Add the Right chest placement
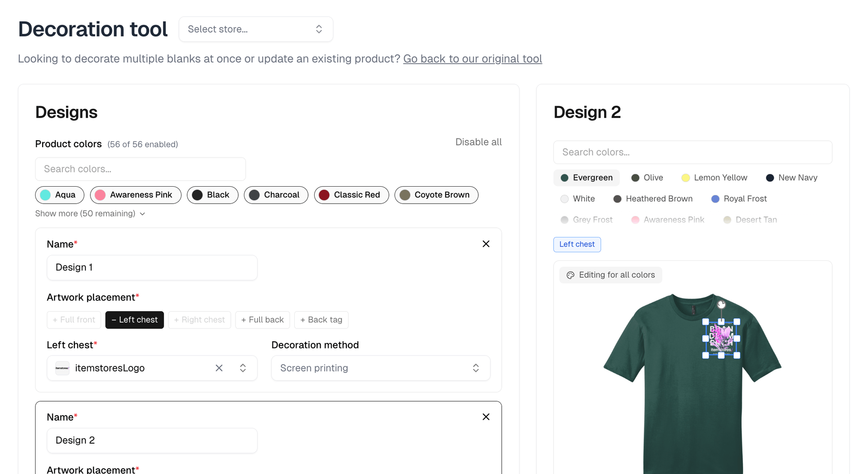Screen dimensions: 868x474 (200, 320)
